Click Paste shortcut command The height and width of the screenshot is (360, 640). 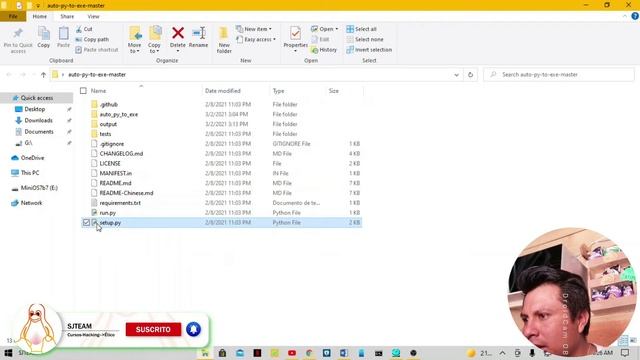[x=97, y=49]
